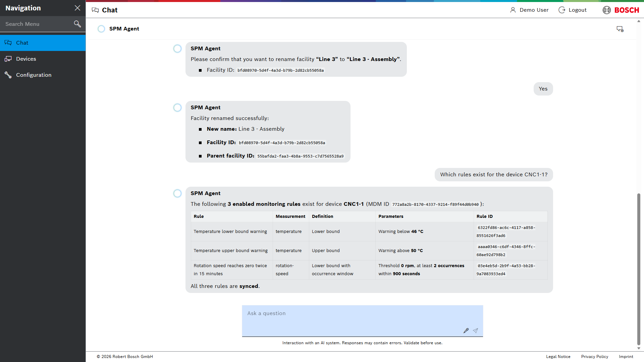Open the Devices menu item
644x362 pixels.
point(43,59)
